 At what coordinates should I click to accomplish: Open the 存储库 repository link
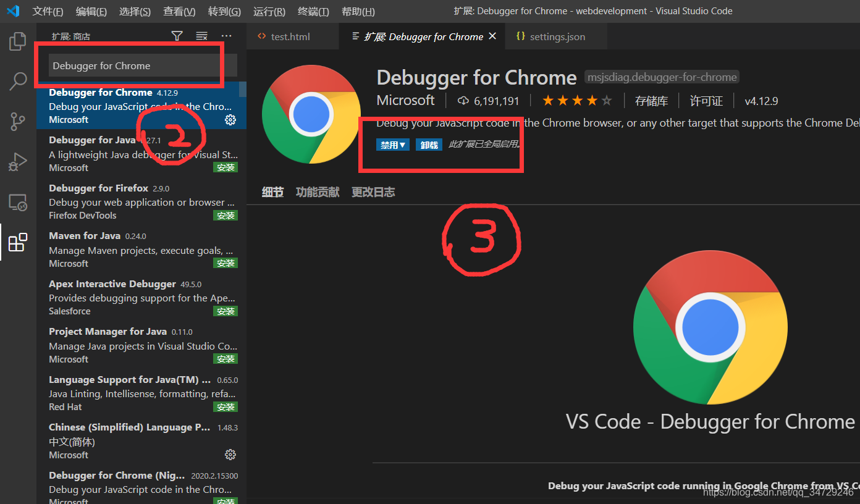651,100
